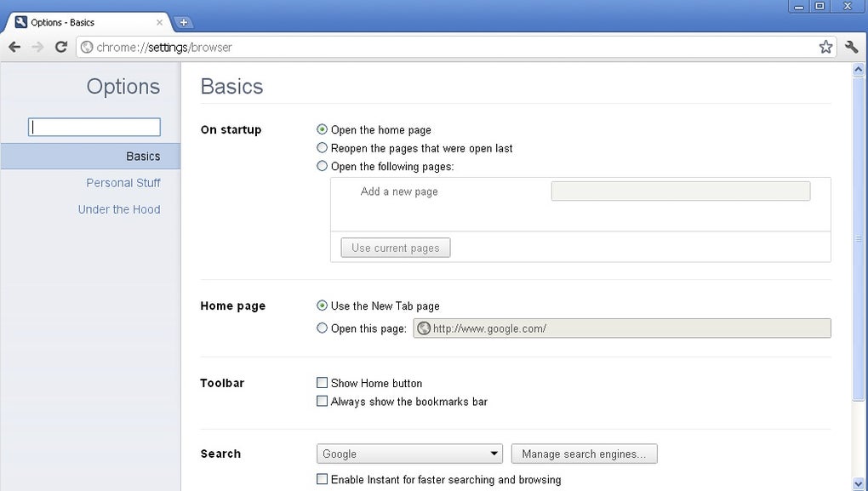Click the Use current pages button

pyautogui.click(x=395, y=248)
